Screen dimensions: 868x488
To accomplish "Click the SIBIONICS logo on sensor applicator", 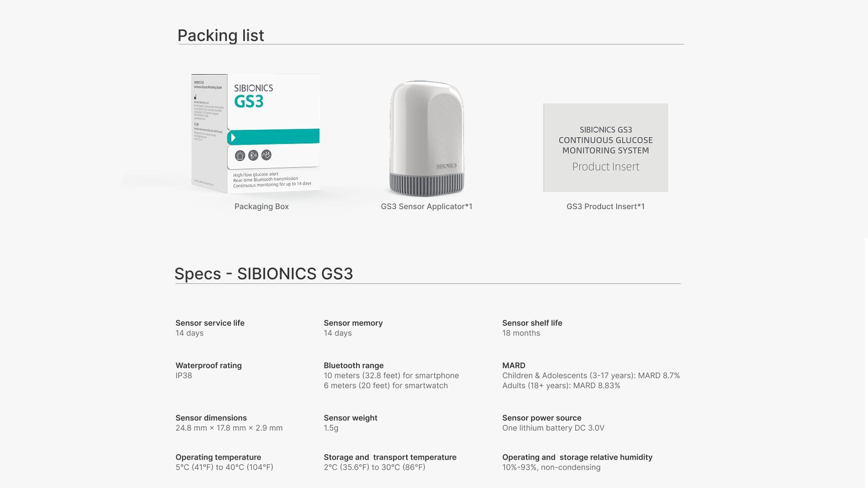I will point(446,166).
